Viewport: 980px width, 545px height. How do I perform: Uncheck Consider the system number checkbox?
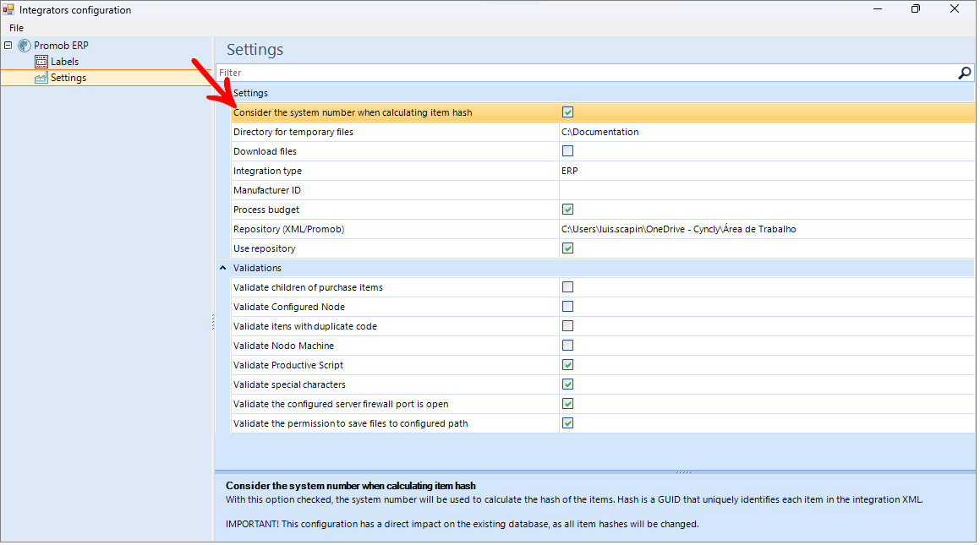point(567,112)
